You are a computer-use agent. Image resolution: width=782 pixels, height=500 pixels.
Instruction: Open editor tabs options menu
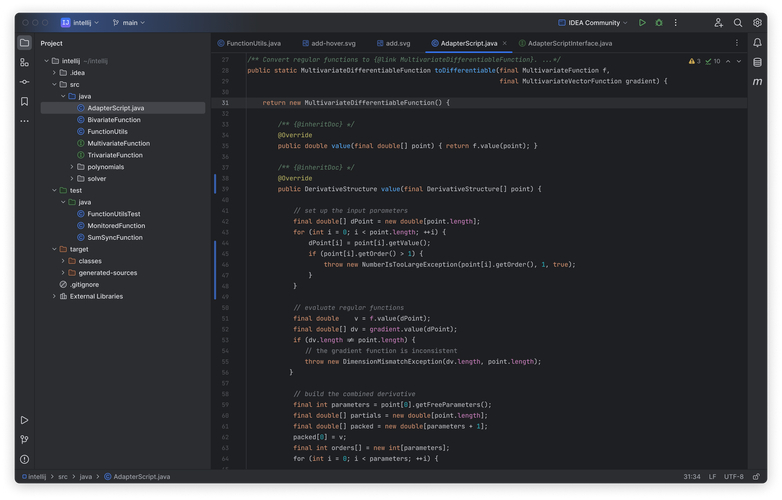(x=737, y=43)
